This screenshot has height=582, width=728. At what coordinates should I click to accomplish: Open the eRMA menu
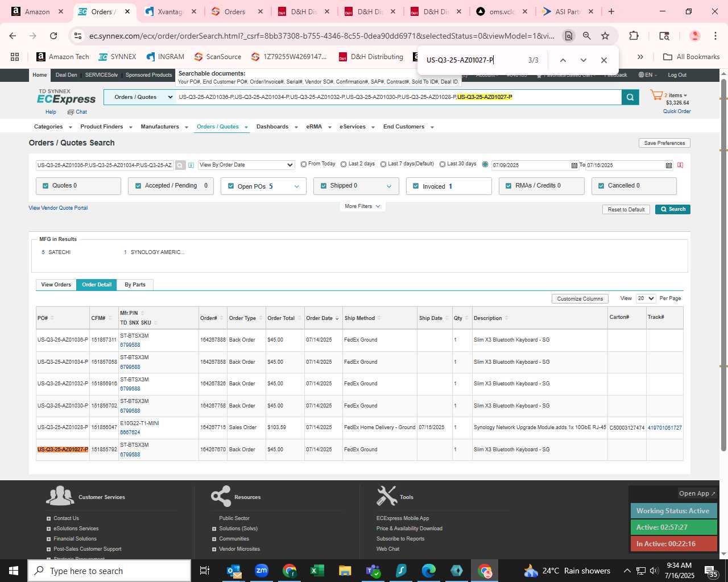point(318,127)
